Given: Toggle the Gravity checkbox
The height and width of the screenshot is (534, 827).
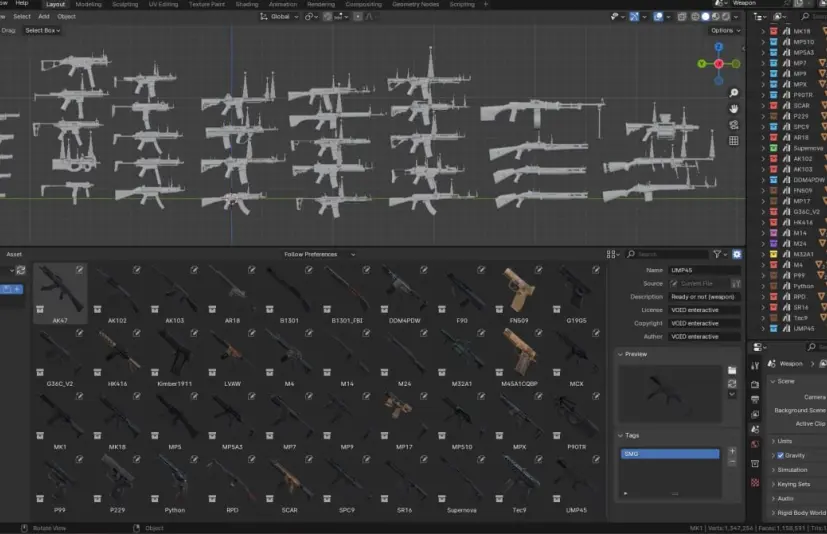Looking at the screenshot, I should click(781, 455).
